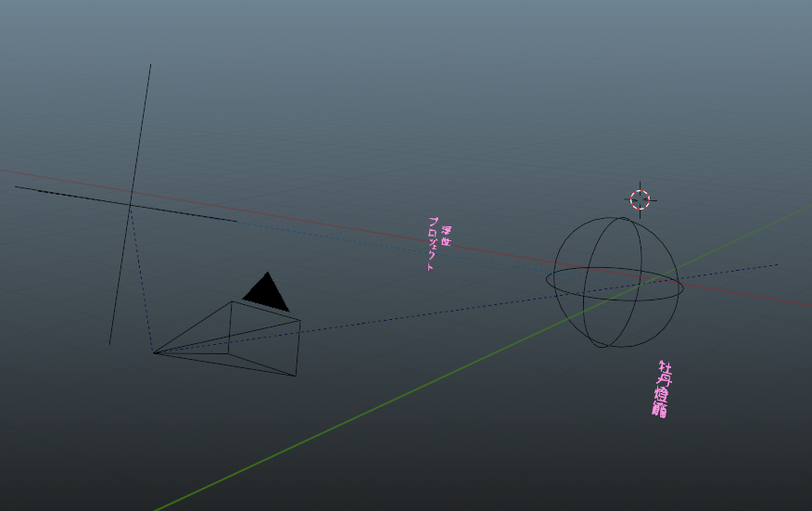Select the dashed line between locator and camera

[x=141, y=278]
